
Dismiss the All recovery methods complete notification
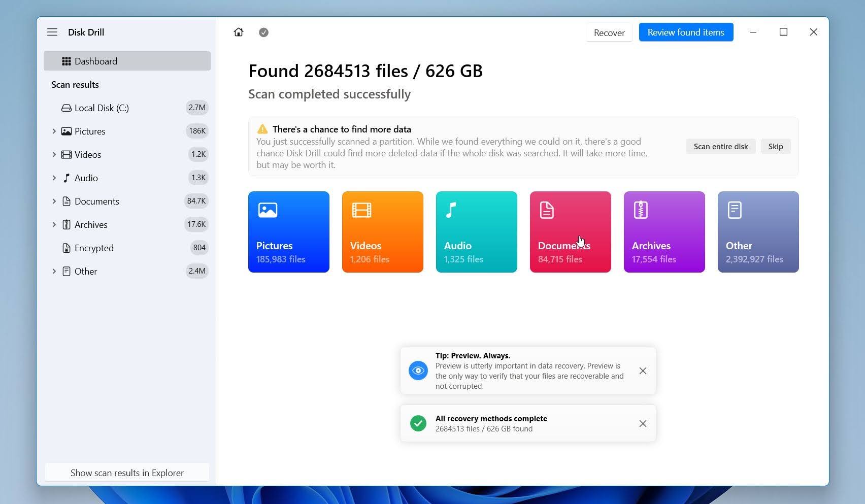(x=643, y=424)
